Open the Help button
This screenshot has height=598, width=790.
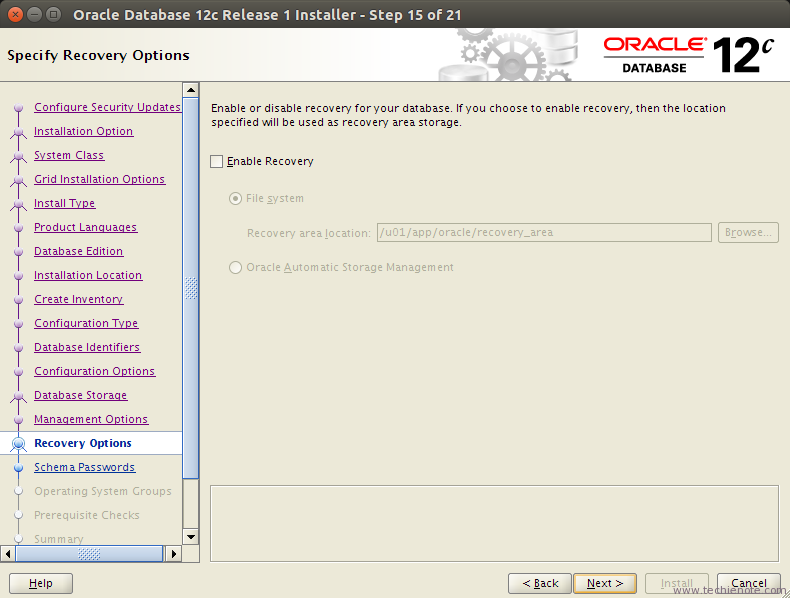(x=41, y=583)
